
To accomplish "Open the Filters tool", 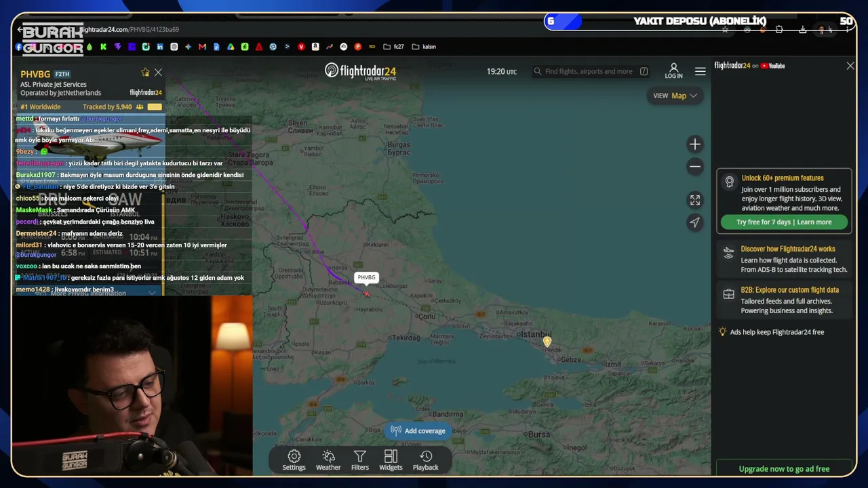I will coord(360,460).
